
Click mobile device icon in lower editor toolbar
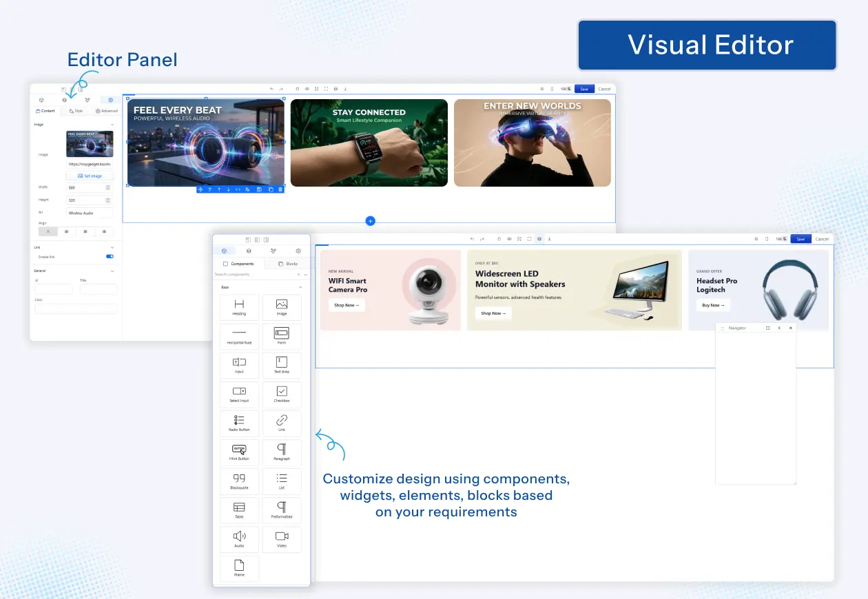767,239
